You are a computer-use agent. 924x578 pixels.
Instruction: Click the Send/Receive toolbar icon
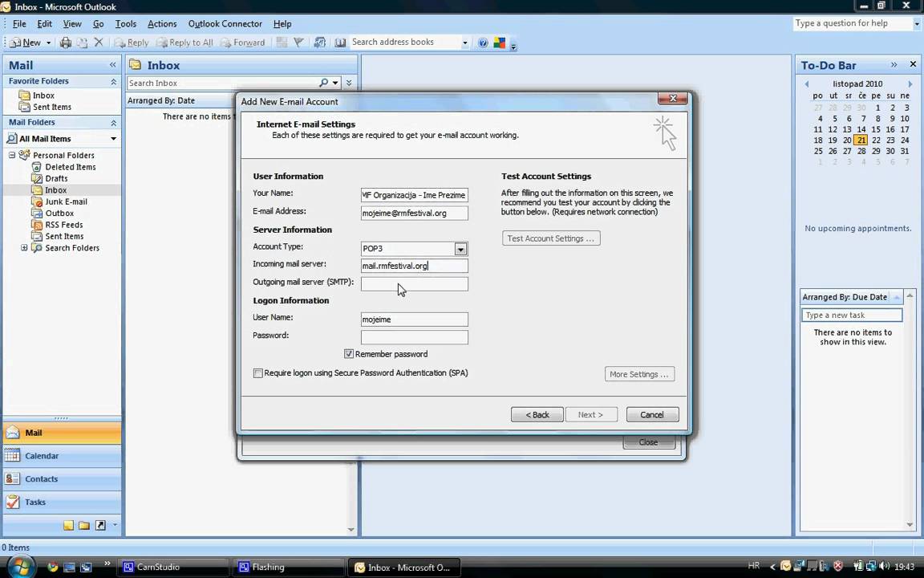point(320,43)
